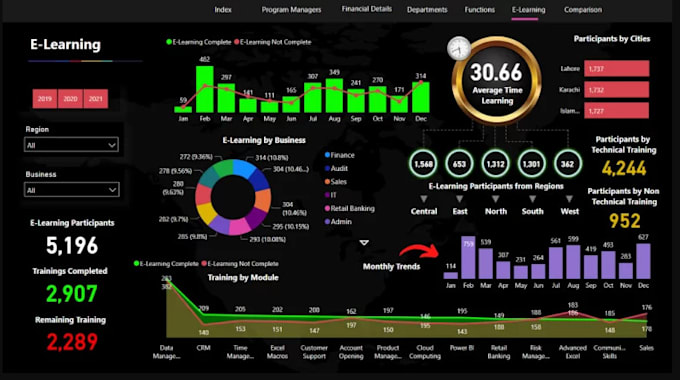This screenshot has height=380, width=680.
Task: Click Advanced Excel module axis label
Action: [572, 352]
